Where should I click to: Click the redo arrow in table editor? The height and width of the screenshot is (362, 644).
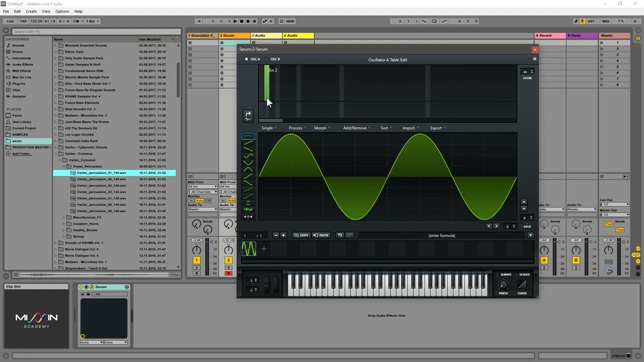pos(350,235)
